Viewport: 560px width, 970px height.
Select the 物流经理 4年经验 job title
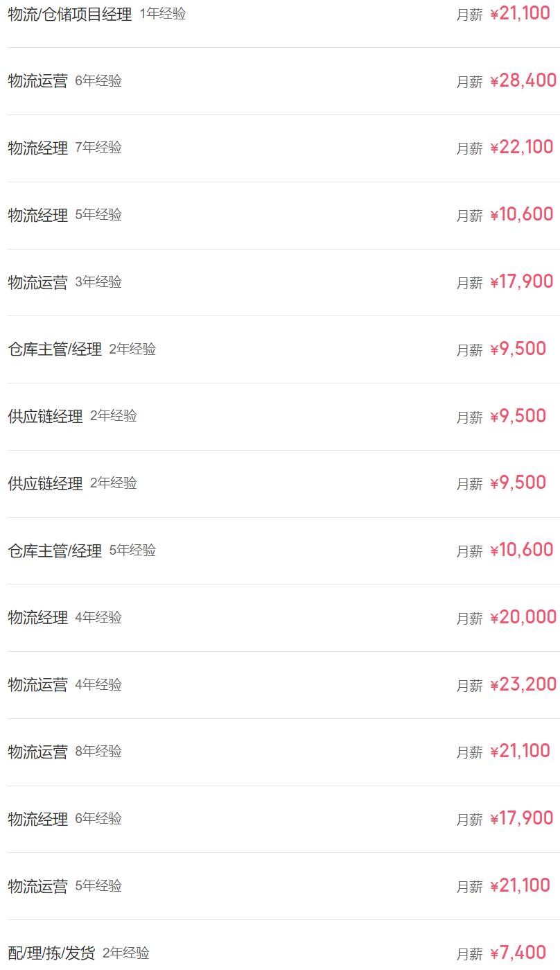pyautogui.click(x=37, y=618)
